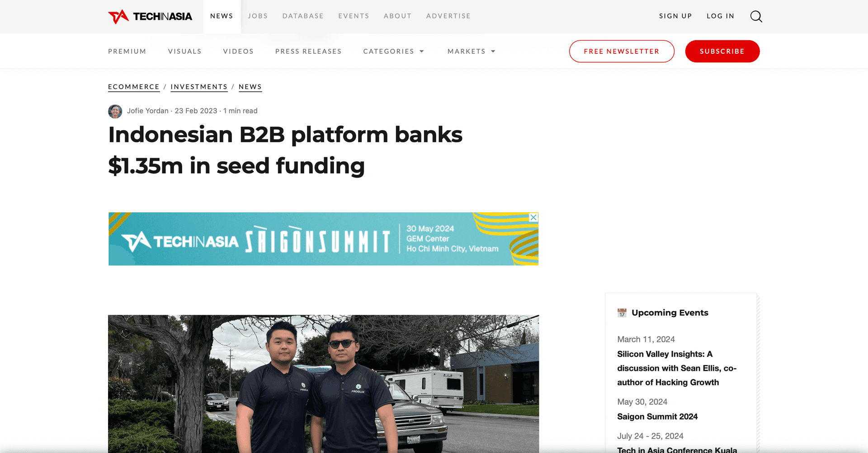The height and width of the screenshot is (453, 868).
Task: Open the Jobs tab
Action: point(258,16)
